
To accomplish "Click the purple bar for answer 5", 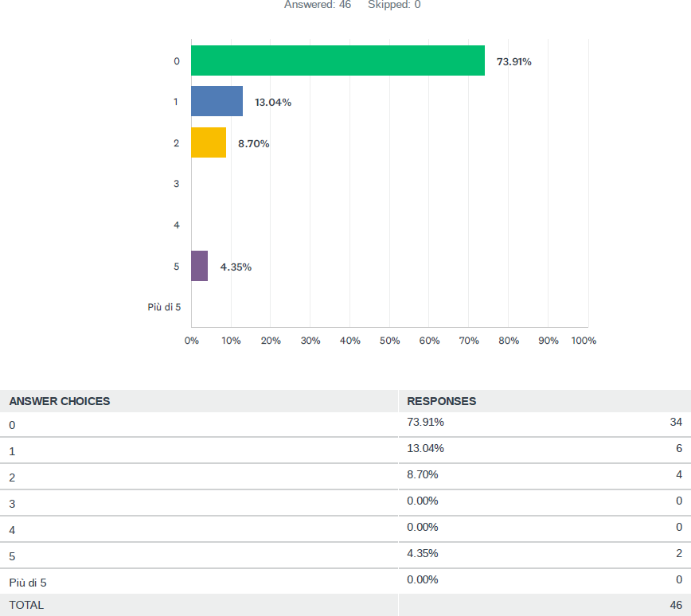I will (200, 266).
